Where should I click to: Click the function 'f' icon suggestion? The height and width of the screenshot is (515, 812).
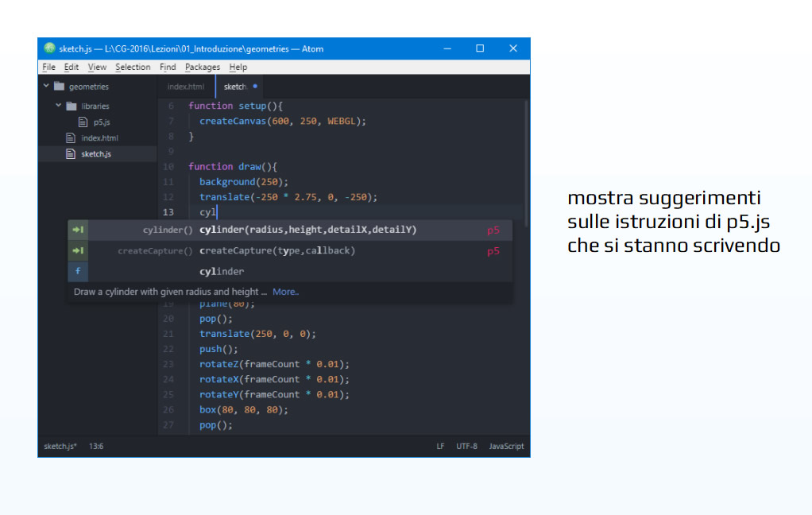(78, 271)
